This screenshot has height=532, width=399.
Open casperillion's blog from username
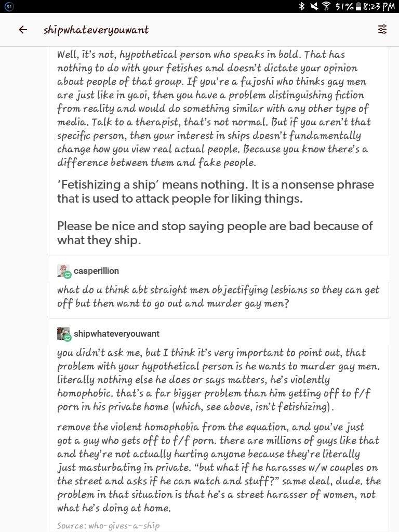96,271
